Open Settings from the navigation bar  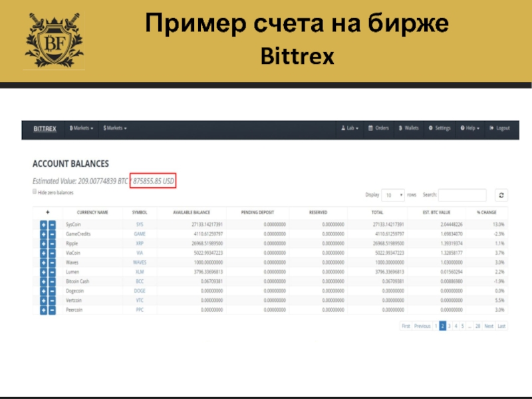coord(440,128)
